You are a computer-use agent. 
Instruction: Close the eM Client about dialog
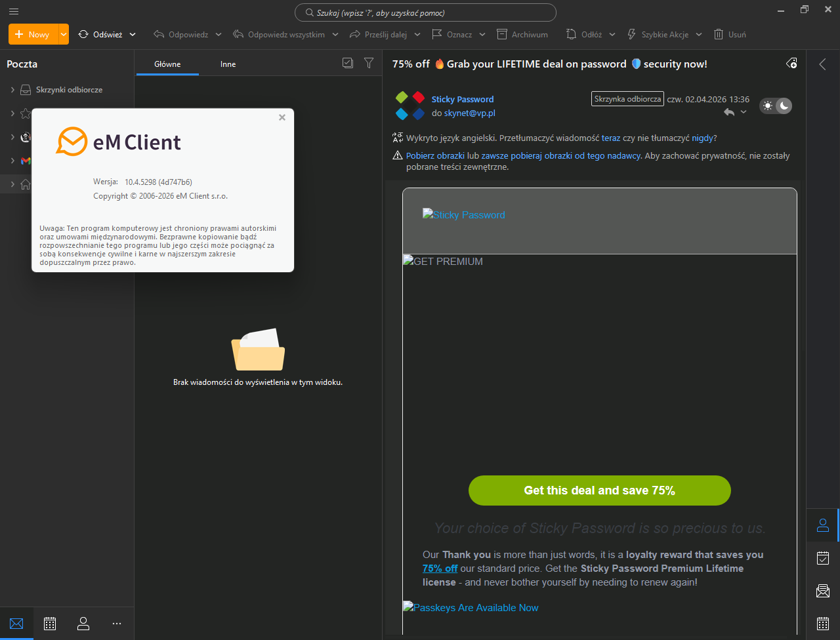(282, 117)
